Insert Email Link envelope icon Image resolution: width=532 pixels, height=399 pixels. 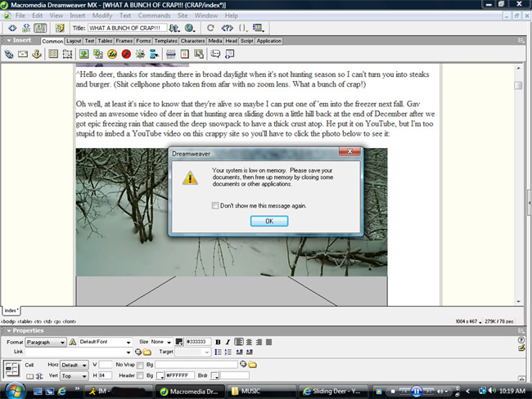pos(23,54)
